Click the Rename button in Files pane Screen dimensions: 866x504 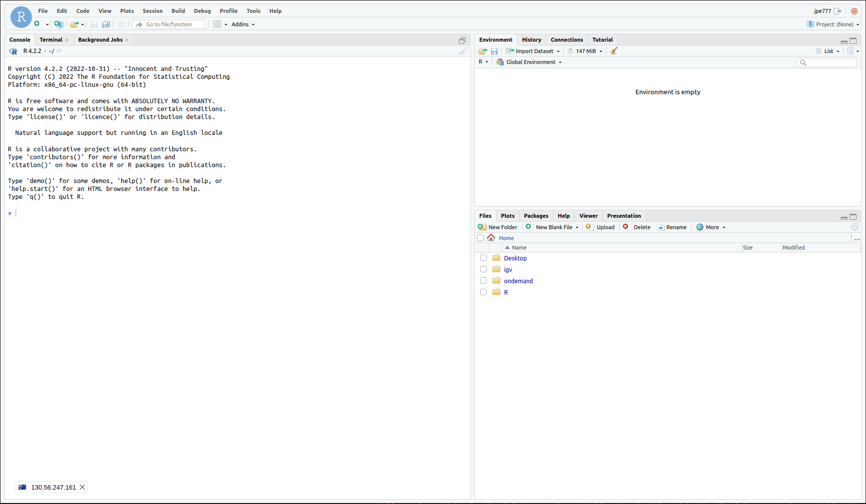coord(672,227)
